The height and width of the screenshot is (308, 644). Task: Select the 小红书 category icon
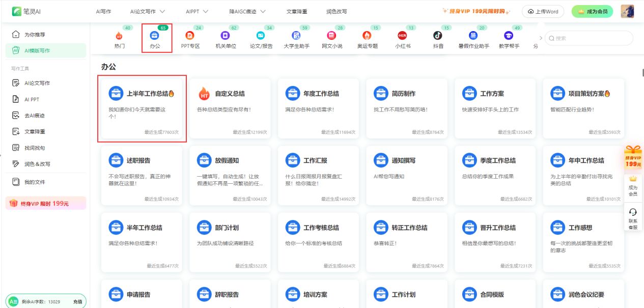(x=402, y=36)
